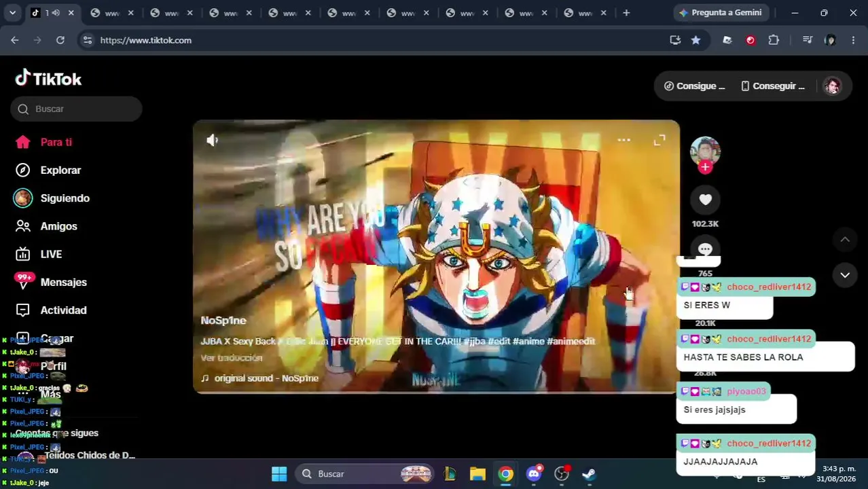This screenshot has width=868, height=489.
Task: Open Chrome extensions puzzle icon
Action: click(774, 40)
